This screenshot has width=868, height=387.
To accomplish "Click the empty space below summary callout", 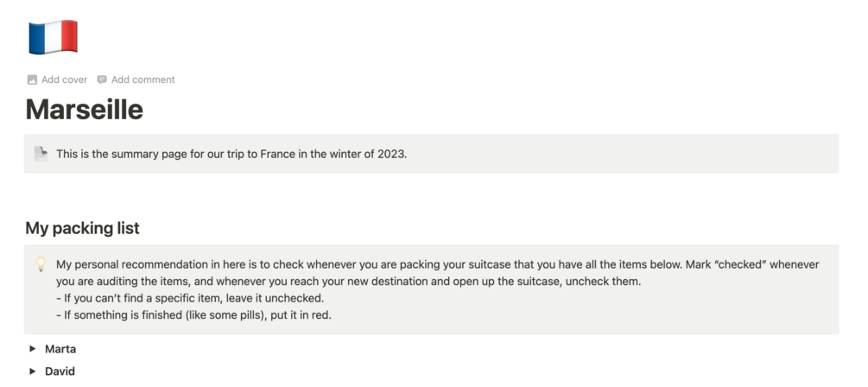I will pos(430,195).
